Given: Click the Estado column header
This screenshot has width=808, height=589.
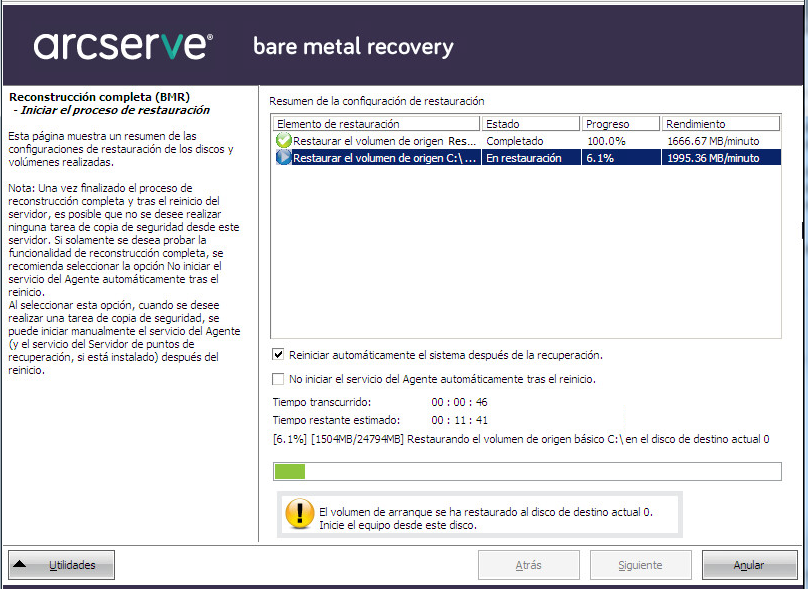Looking at the screenshot, I should (531, 124).
